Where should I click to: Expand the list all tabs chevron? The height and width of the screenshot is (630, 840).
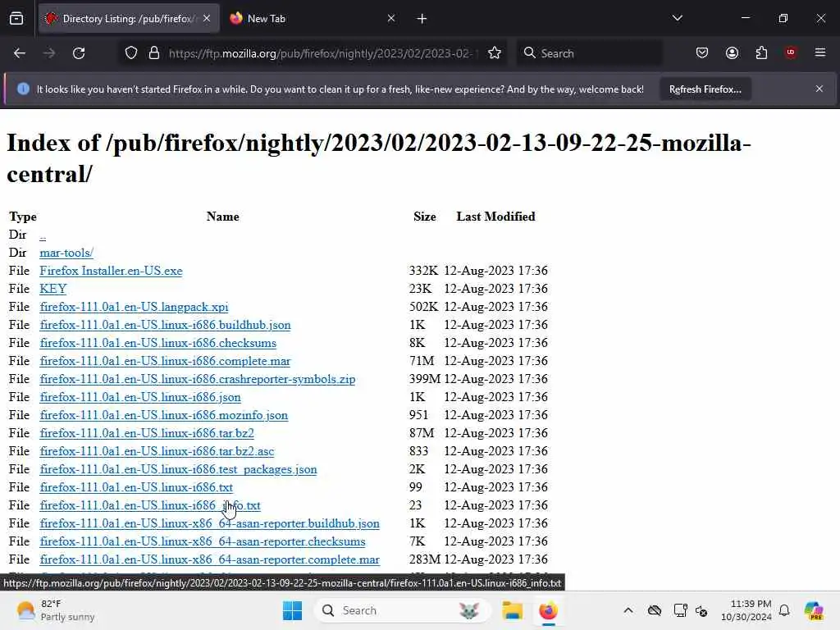coord(677,18)
